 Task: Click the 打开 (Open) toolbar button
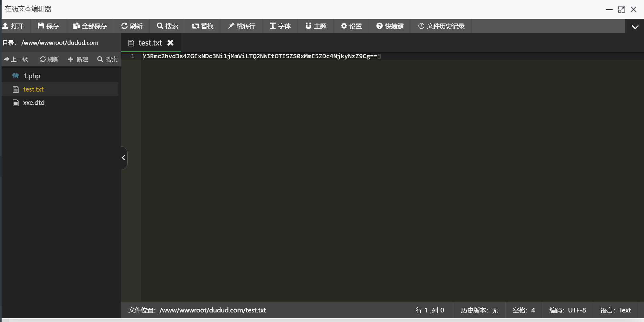coord(13,26)
